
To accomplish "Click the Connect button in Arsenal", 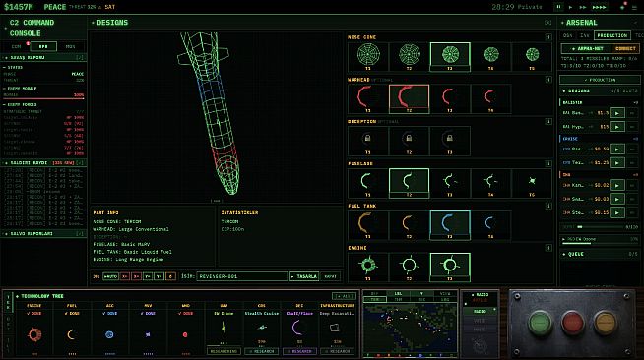I will click(x=626, y=49).
